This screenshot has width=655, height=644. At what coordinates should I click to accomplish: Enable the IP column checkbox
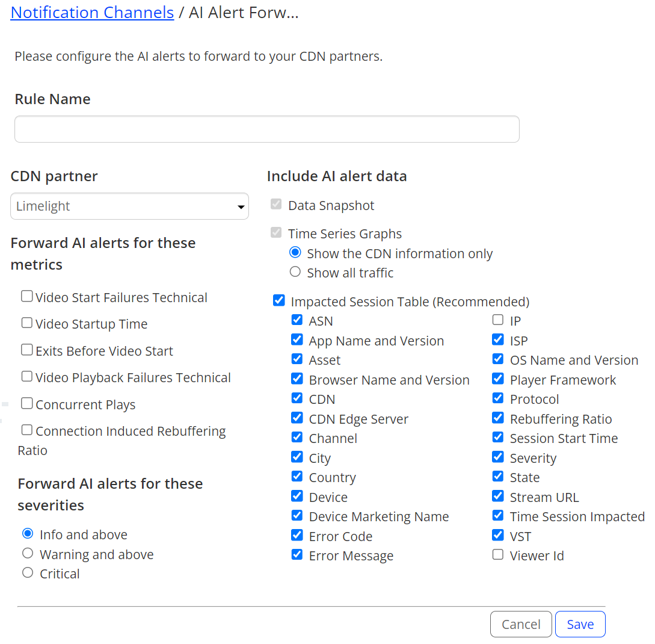(497, 320)
